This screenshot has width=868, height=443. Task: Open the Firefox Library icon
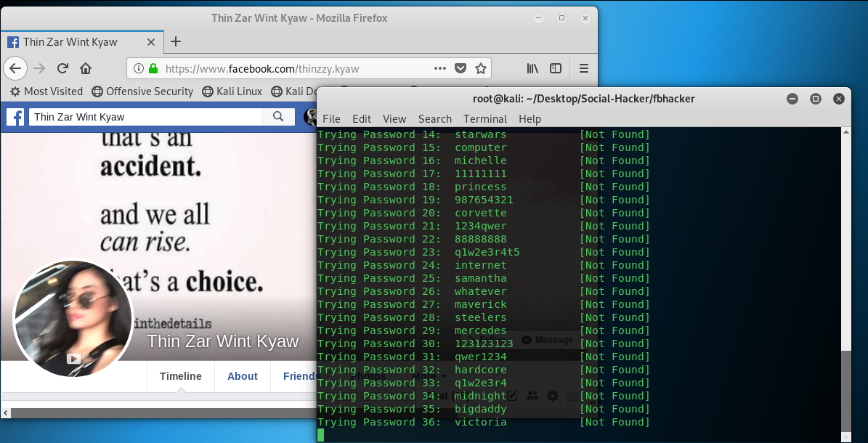coord(532,69)
